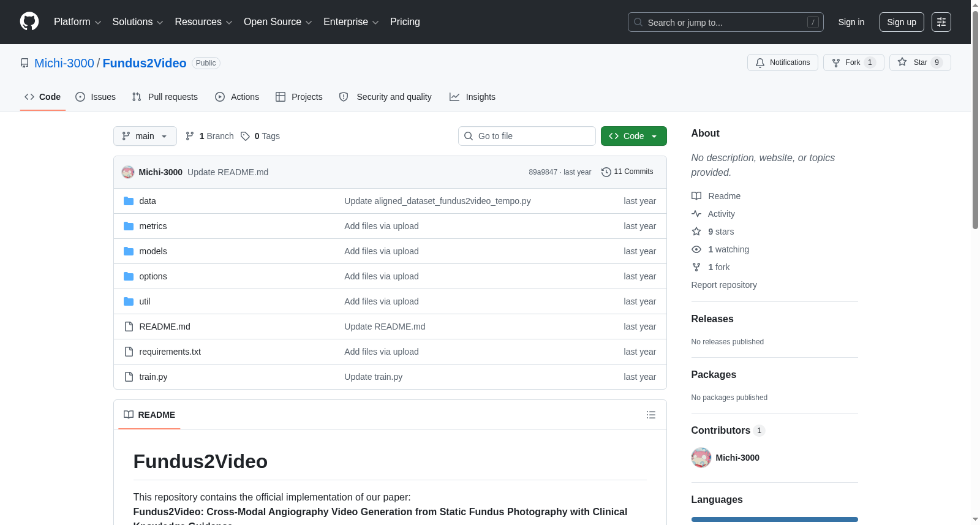Click the models folder icon
The height and width of the screenshot is (525, 980).
pos(129,251)
